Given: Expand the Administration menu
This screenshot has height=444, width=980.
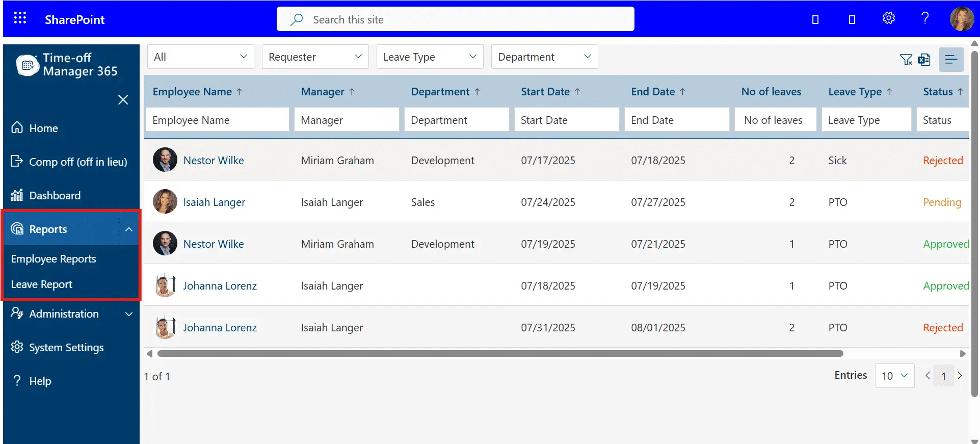Looking at the screenshot, I should click(x=129, y=314).
